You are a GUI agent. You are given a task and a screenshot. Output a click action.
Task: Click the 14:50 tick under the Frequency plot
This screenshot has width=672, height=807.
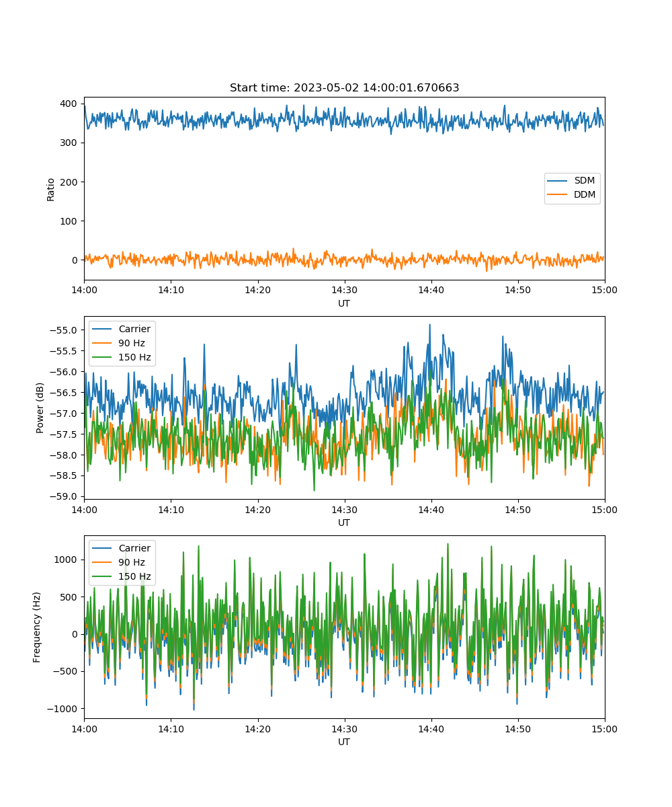click(518, 729)
